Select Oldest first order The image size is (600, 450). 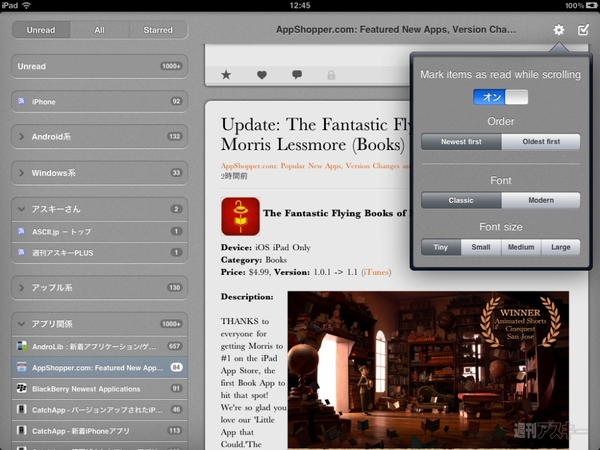pyautogui.click(x=541, y=142)
